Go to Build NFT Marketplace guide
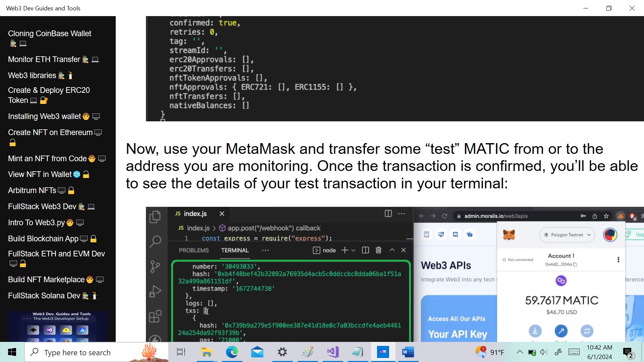The width and height of the screenshot is (644, 362). coord(46,280)
